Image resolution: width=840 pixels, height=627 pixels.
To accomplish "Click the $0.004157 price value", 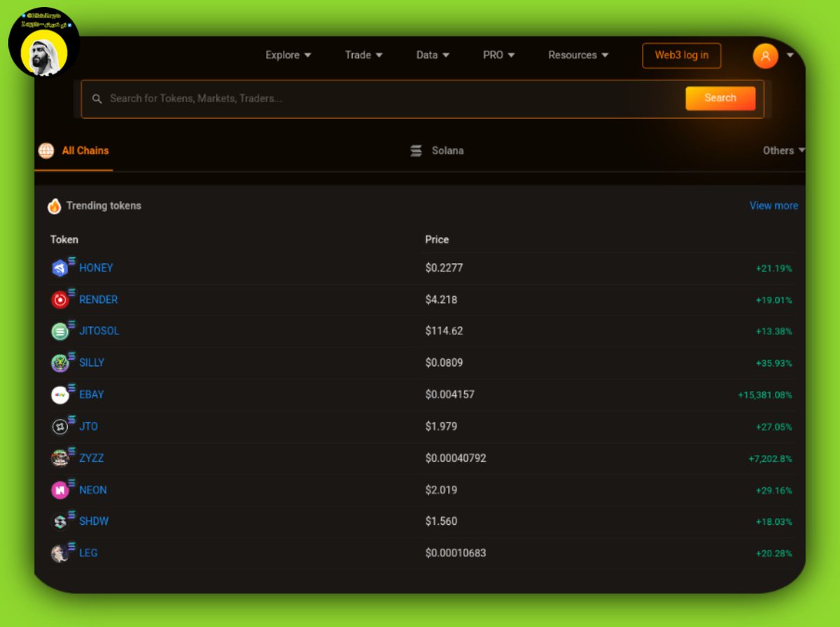I will 449,395.
